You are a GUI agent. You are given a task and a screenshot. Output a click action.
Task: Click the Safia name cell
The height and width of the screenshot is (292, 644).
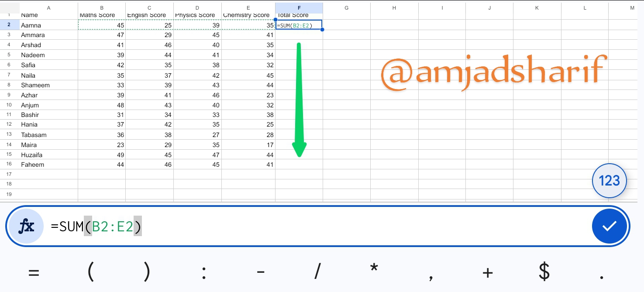pos(48,65)
